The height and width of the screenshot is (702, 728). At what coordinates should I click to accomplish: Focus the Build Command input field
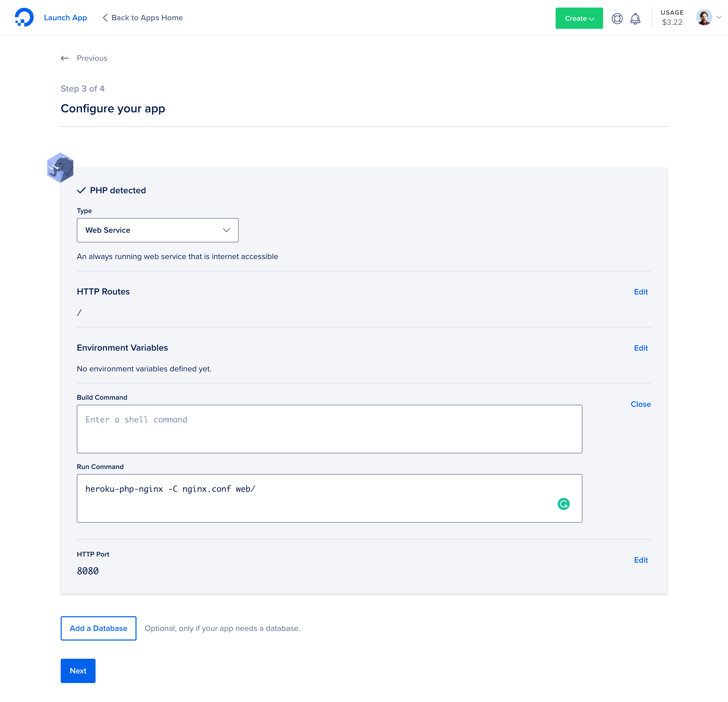pyautogui.click(x=329, y=429)
